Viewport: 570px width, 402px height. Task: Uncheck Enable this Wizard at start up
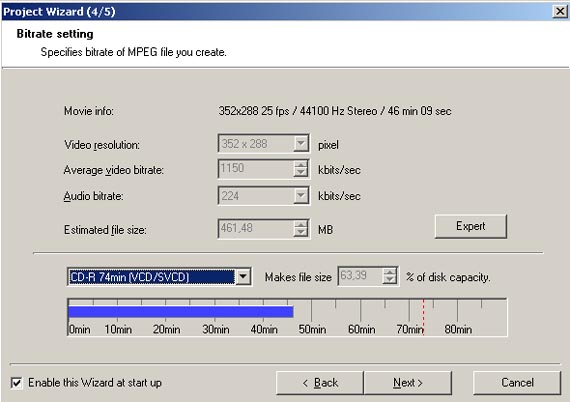pyautogui.click(x=16, y=383)
